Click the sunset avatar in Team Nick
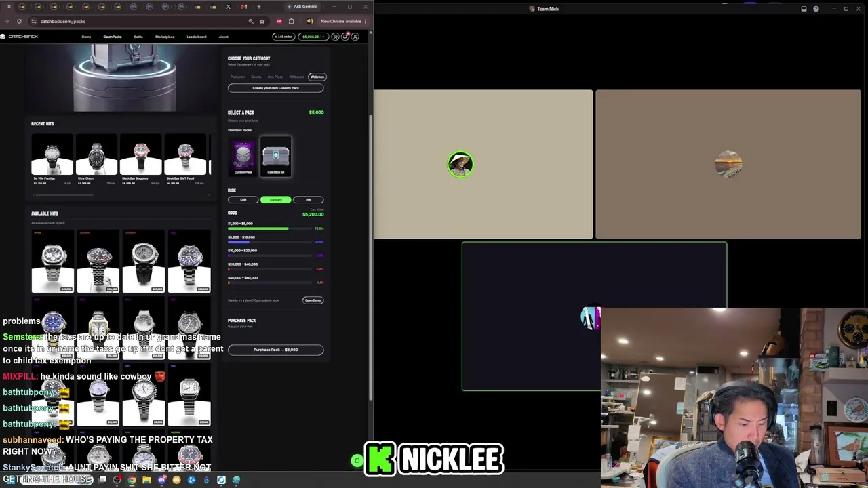Viewport: 868px width, 488px height. 728,164
